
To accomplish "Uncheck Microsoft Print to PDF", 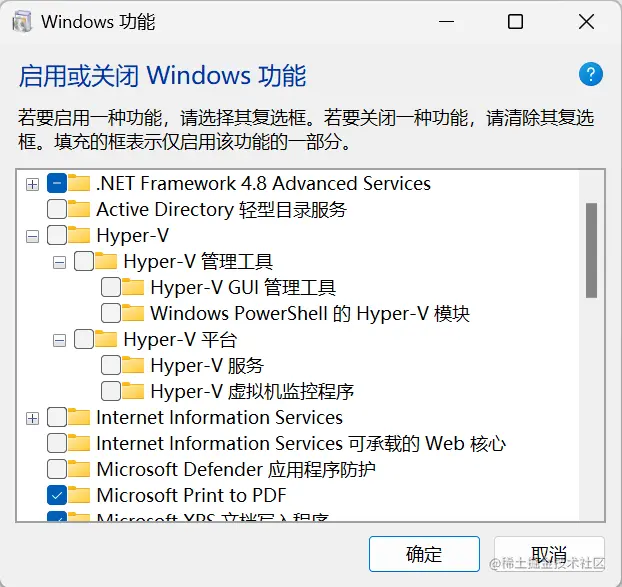I will pyautogui.click(x=57, y=496).
